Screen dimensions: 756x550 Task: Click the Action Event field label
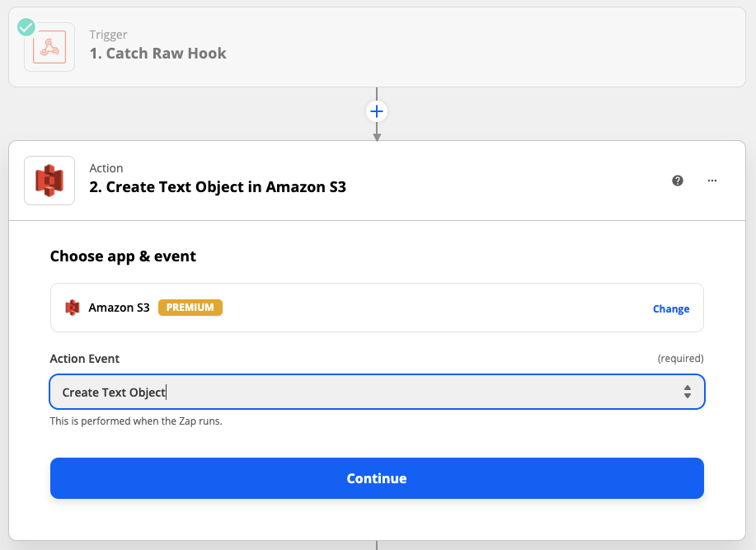click(85, 359)
